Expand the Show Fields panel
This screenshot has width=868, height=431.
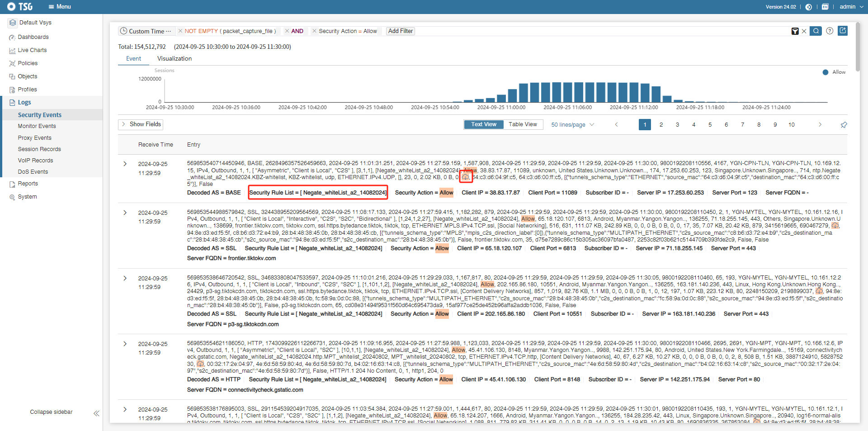pyautogui.click(x=141, y=124)
